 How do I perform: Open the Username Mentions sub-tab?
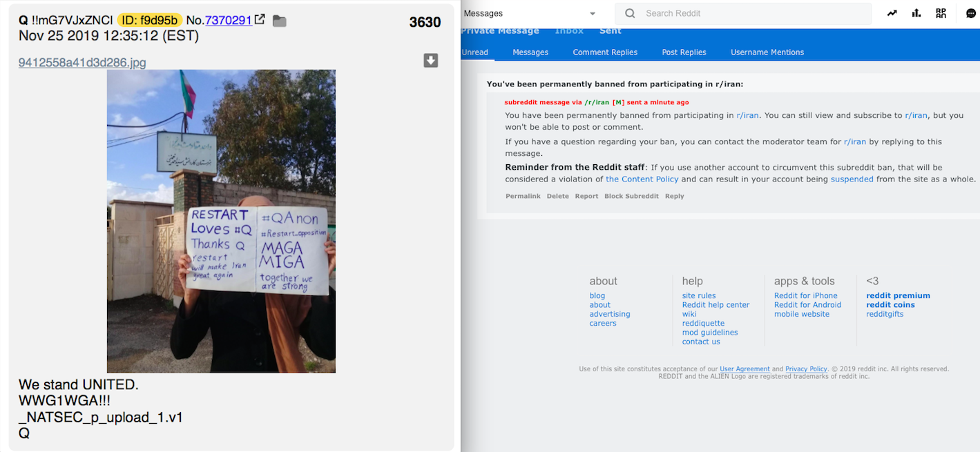coord(767,52)
